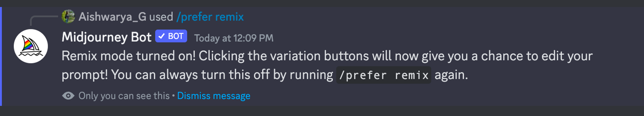Click the word 'again.' after code block
Screen dimensions: 644x116
coord(451,75)
